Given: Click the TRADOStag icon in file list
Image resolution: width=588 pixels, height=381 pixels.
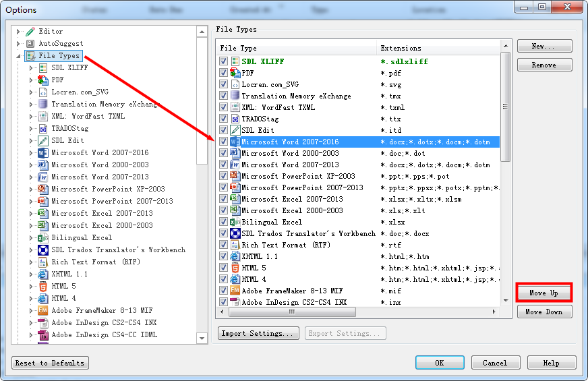Looking at the screenshot, I should point(235,119).
